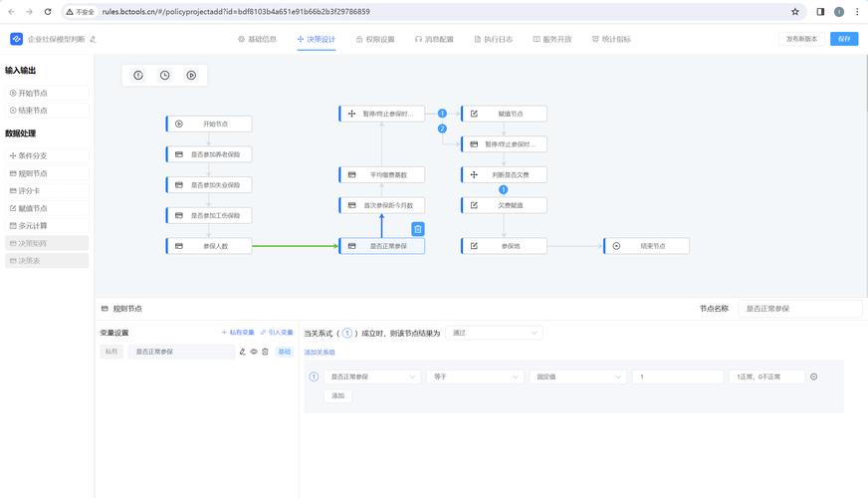Open the 执行日志 tab
868x498 pixels.
(493, 39)
